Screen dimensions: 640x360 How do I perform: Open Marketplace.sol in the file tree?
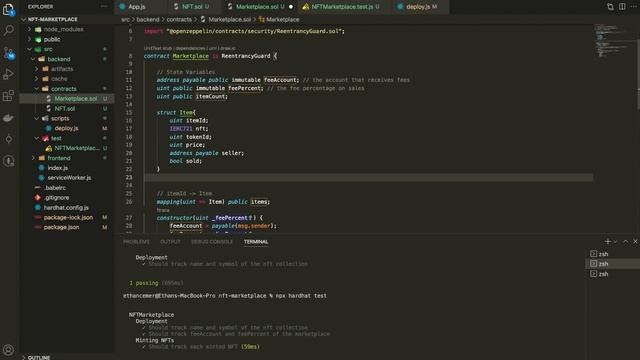click(x=67, y=99)
